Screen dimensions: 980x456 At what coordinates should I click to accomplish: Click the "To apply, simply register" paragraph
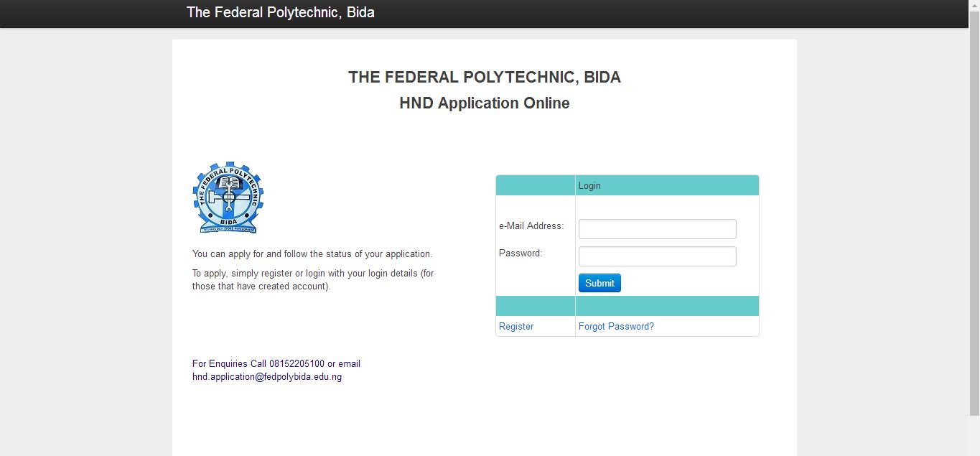point(313,280)
